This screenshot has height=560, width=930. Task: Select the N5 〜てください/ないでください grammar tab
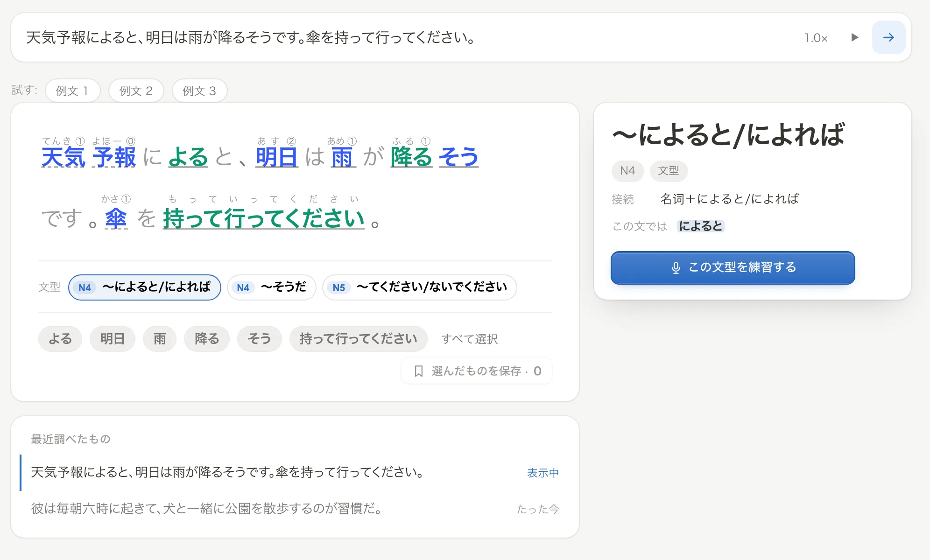[x=419, y=287]
